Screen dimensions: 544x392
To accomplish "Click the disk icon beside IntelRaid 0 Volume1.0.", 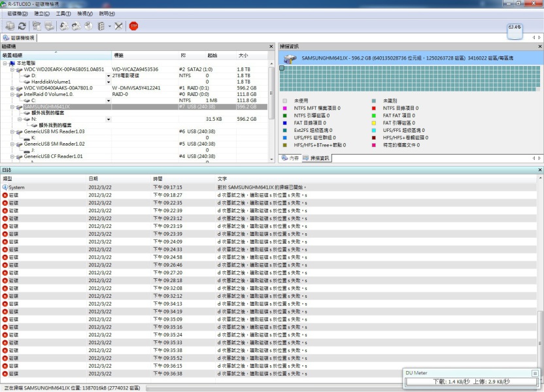I will (x=20, y=95).
